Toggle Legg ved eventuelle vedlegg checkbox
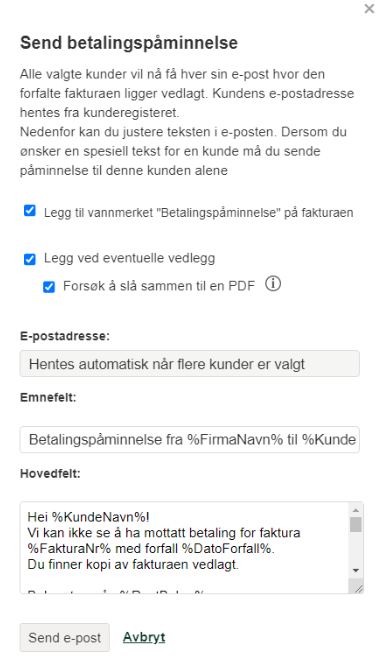Image resolution: width=390 pixels, height=658 pixels. tap(30, 259)
